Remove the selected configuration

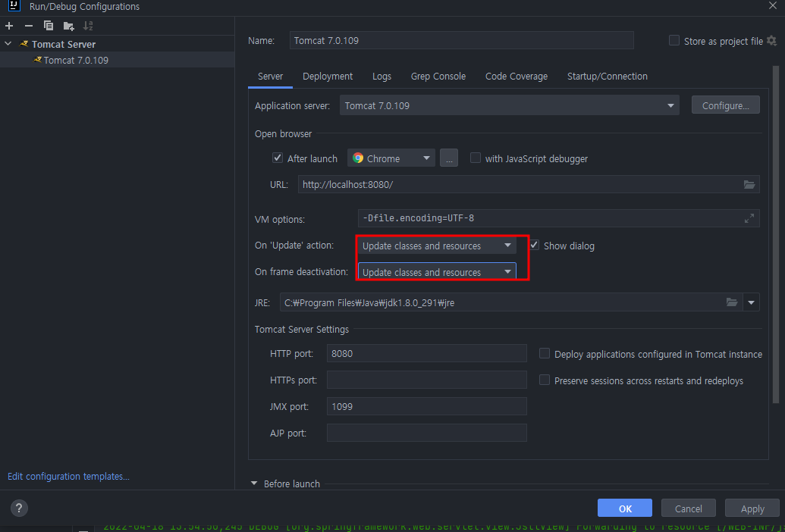(x=29, y=26)
